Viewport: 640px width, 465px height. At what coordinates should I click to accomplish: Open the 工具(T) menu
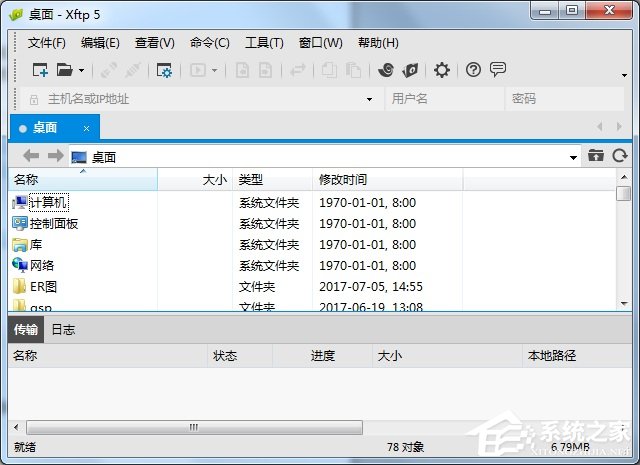click(x=264, y=42)
